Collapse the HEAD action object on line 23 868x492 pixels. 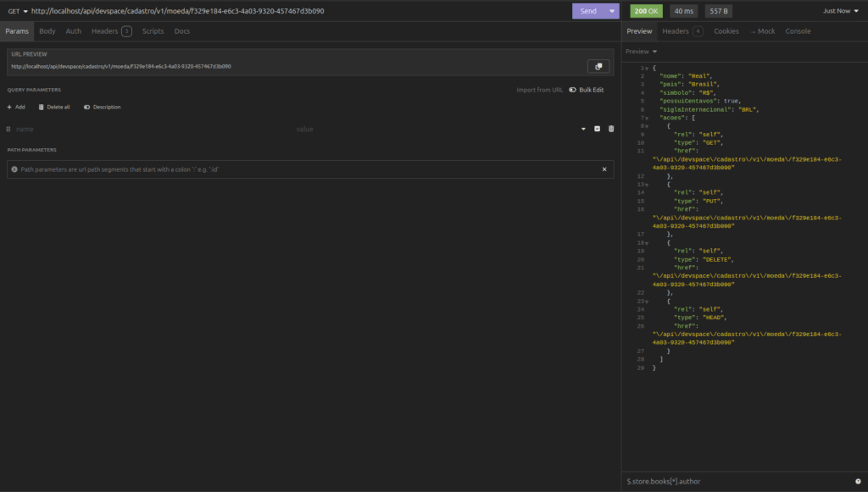coord(647,301)
